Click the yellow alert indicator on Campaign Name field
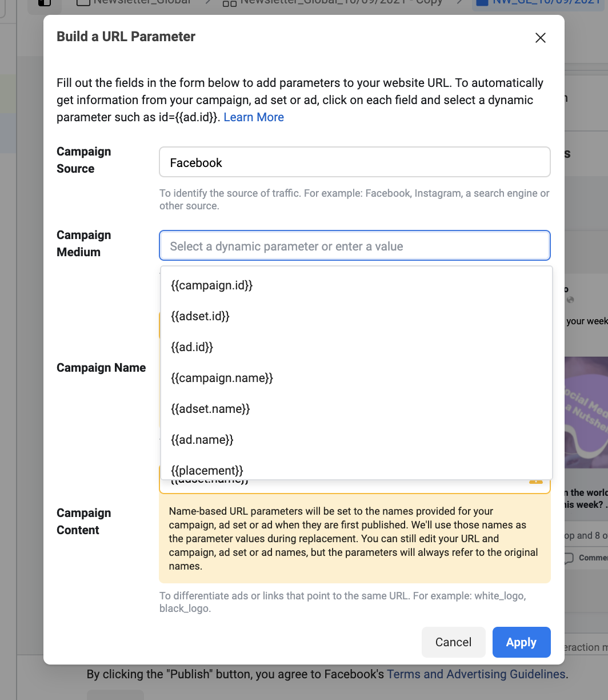The width and height of the screenshot is (608, 700). (536, 482)
